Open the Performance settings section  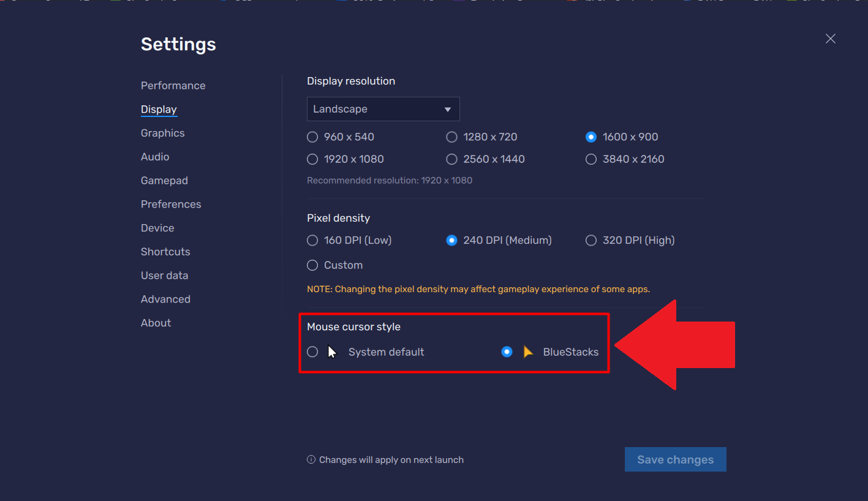[173, 86]
